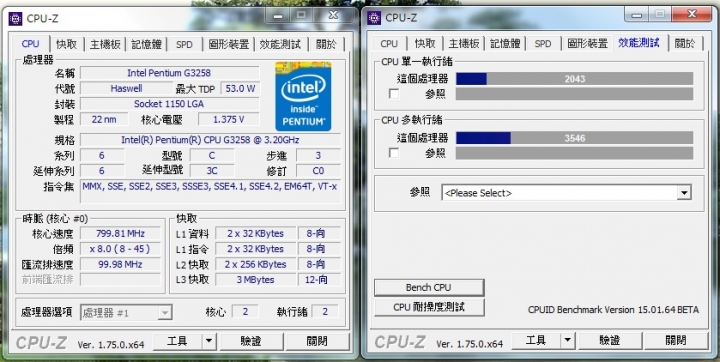Click the 執行緒 count field
Image resolution: width=720 pixels, height=362 pixels.
(325, 312)
